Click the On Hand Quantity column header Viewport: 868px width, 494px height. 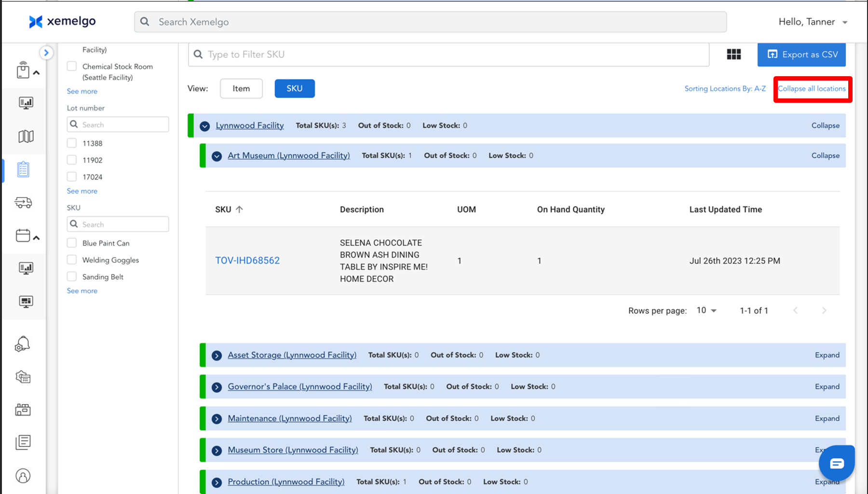pyautogui.click(x=571, y=209)
